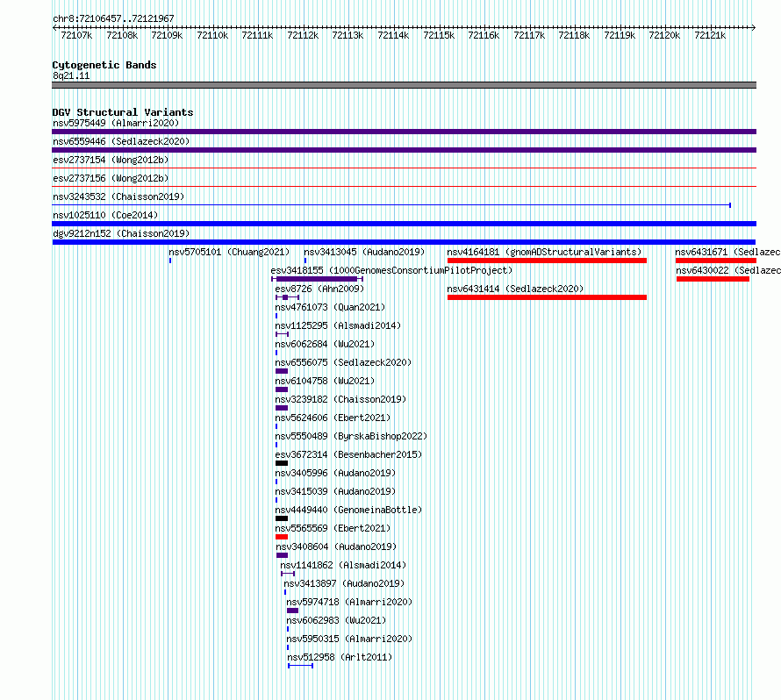
Task: Click the nsv5975449 (Almarri2020) variant label
Action: pos(116,123)
